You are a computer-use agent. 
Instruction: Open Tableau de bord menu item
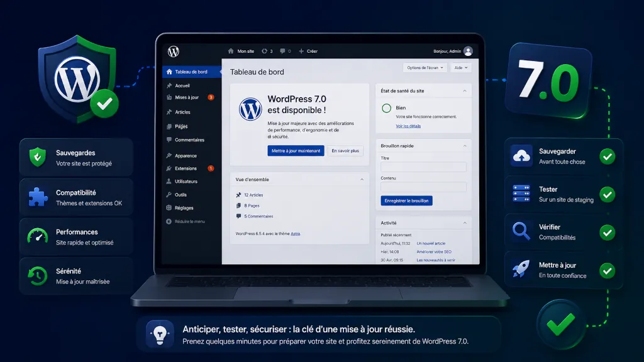point(192,72)
